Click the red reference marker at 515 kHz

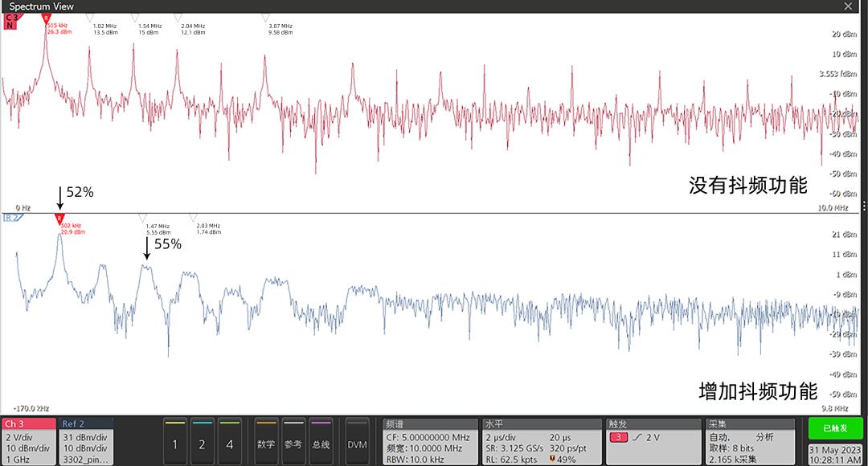click(x=46, y=18)
